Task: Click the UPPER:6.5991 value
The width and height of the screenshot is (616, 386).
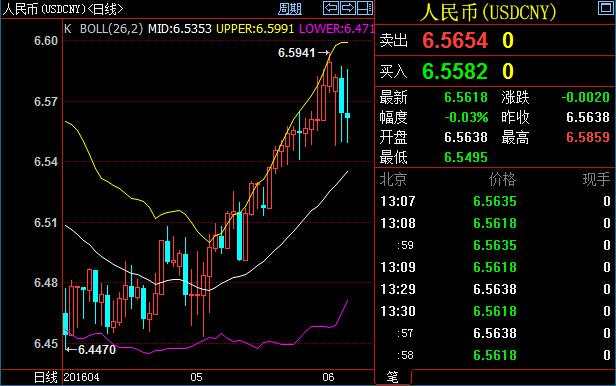Action: pos(255,29)
